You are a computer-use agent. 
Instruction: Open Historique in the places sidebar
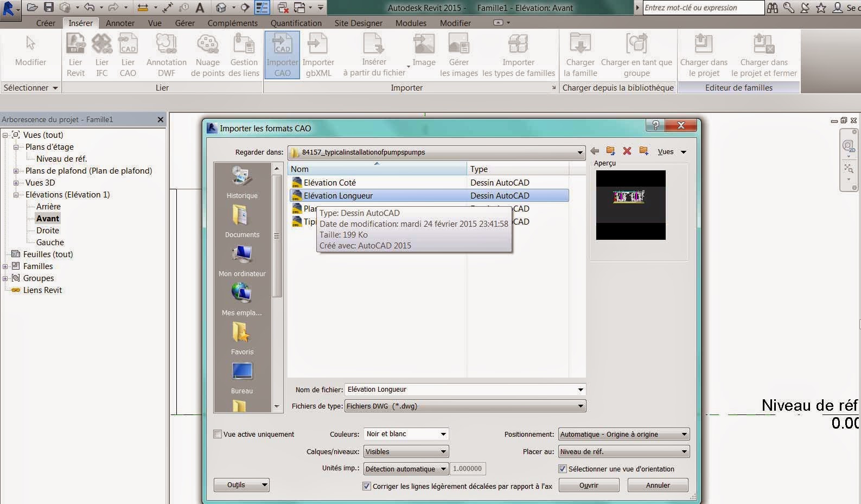click(x=242, y=182)
